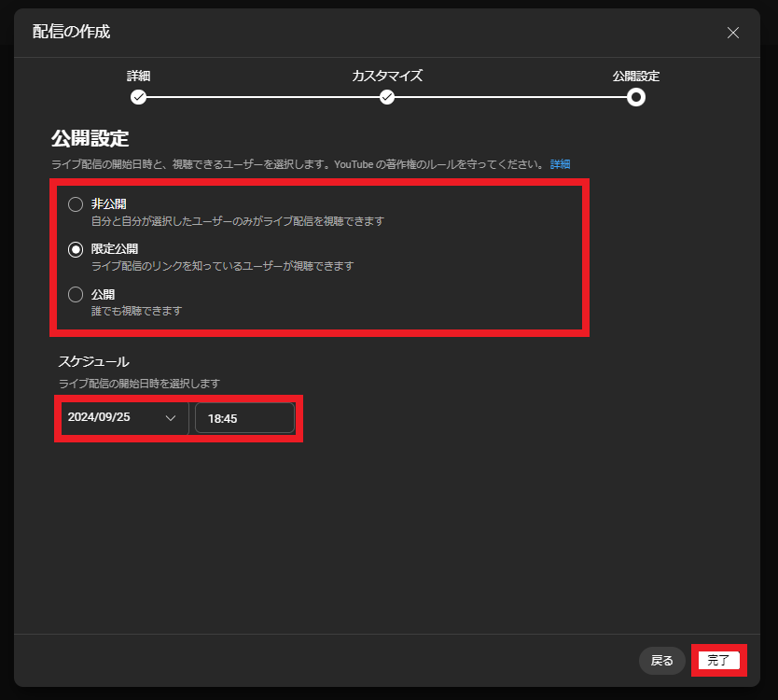Click the progress line between 詳細 and カスタマイズ
Viewport: 778px width, 700px height.
(x=262, y=97)
